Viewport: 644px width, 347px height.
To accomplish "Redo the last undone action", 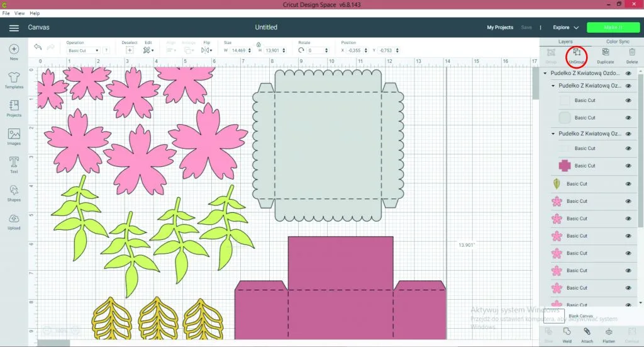I will (x=50, y=47).
